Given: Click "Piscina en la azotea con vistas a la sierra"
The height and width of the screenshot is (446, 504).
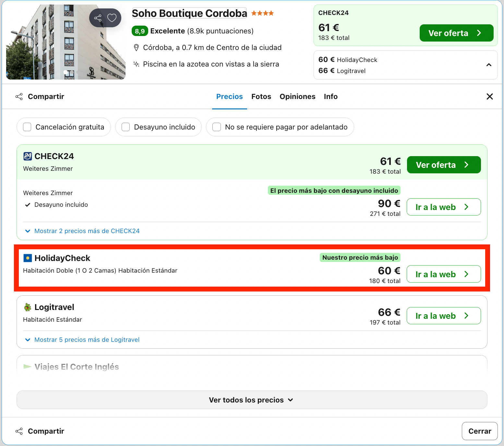Looking at the screenshot, I should [211, 64].
